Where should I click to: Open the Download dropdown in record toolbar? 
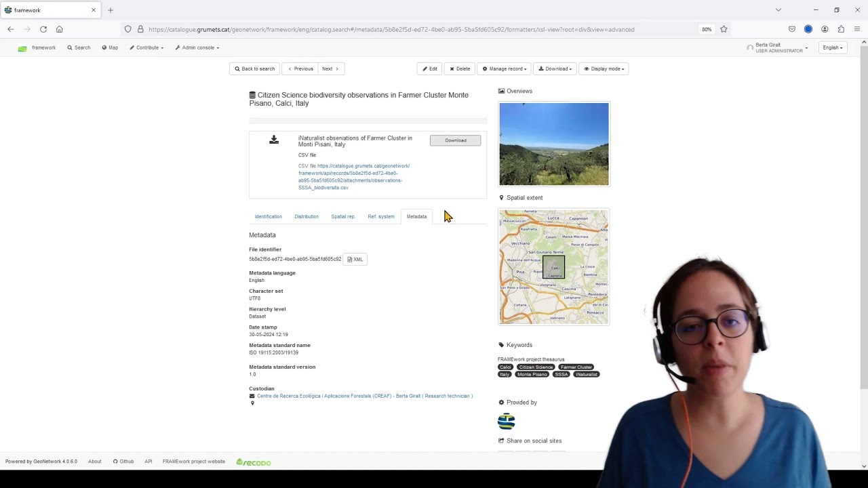555,68
